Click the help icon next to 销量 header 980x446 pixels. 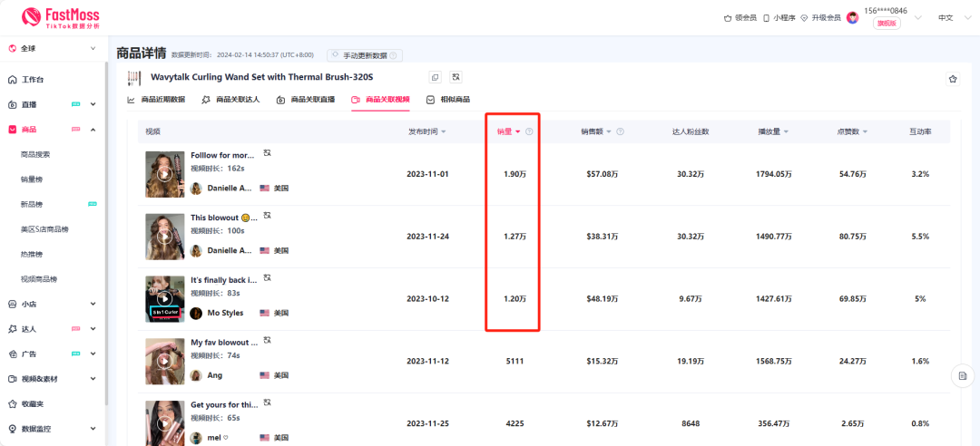529,131
